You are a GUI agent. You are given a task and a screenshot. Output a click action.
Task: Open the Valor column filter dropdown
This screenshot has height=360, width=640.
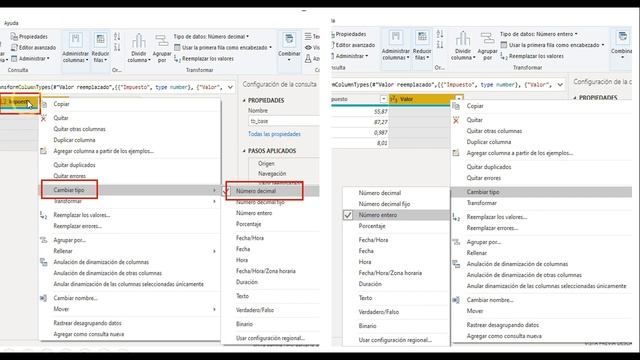(x=459, y=99)
